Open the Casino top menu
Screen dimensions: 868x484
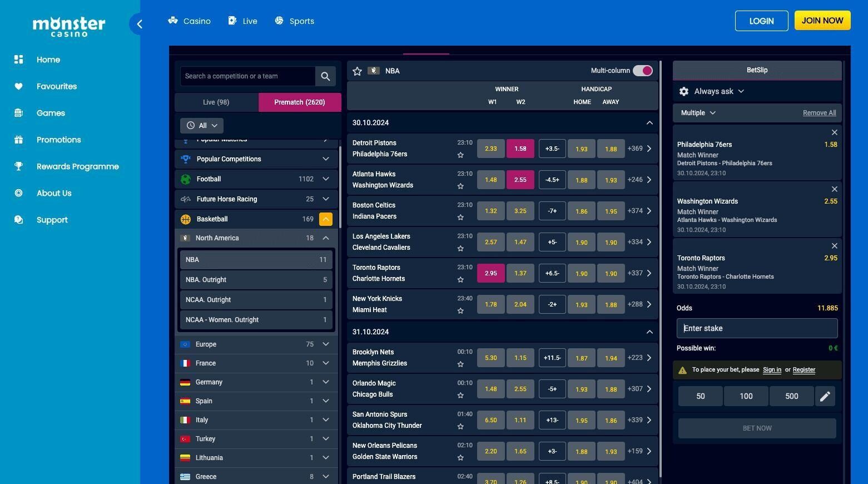click(189, 21)
